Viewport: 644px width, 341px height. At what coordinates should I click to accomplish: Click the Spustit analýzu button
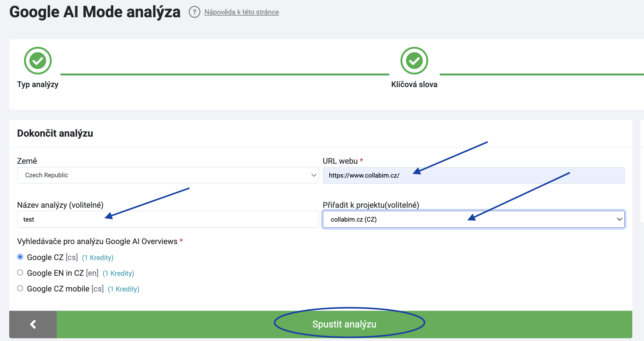pos(344,324)
